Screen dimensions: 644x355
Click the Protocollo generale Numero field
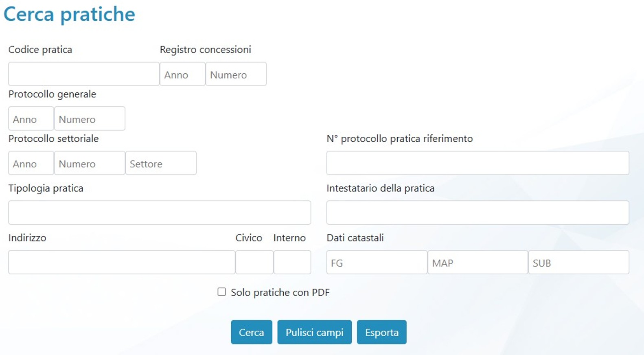coord(90,118)
